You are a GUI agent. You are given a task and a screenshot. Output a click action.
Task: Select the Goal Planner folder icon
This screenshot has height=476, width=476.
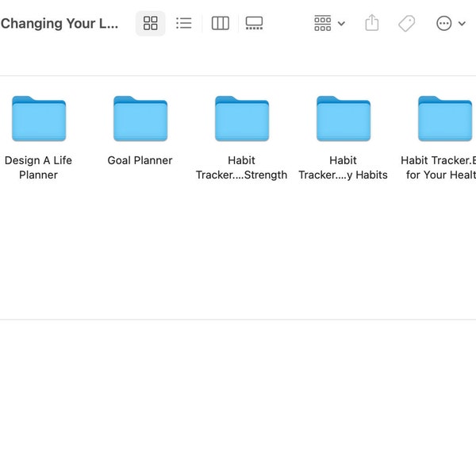click(x=140, y=118)
